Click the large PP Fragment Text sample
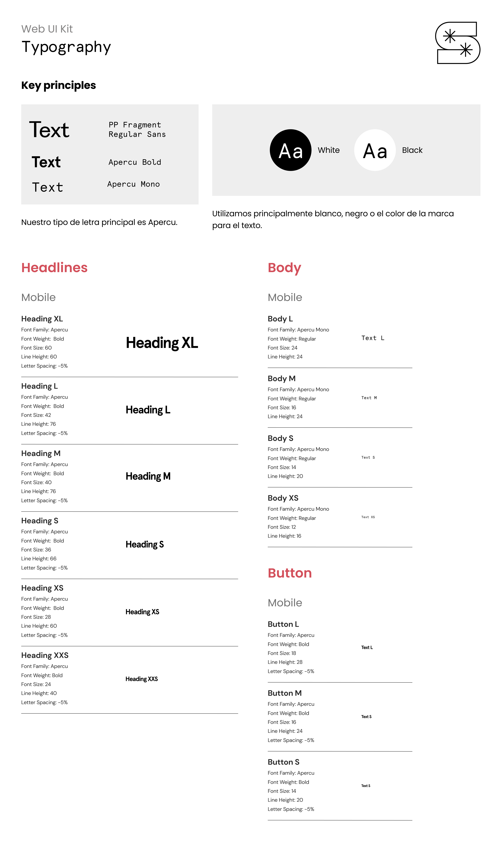This screenshot has height=868, width=503. pyautogui.click(x=49, y=130)
